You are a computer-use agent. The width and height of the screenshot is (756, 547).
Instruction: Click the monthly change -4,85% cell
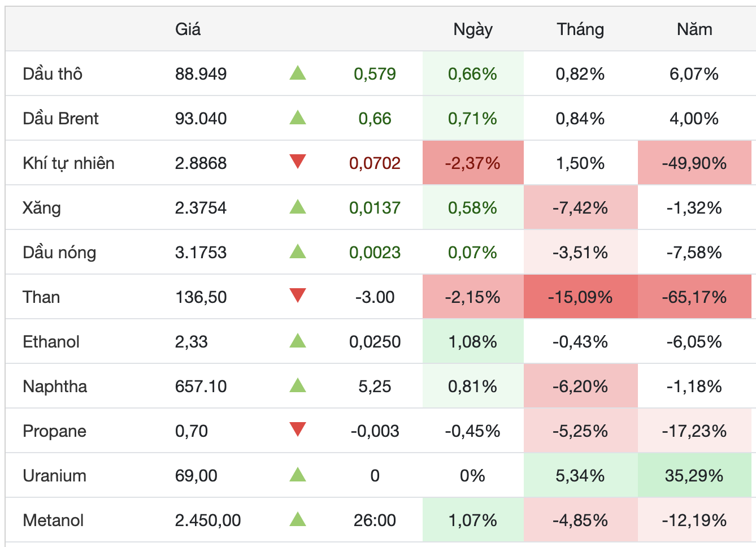coord(581,520)
